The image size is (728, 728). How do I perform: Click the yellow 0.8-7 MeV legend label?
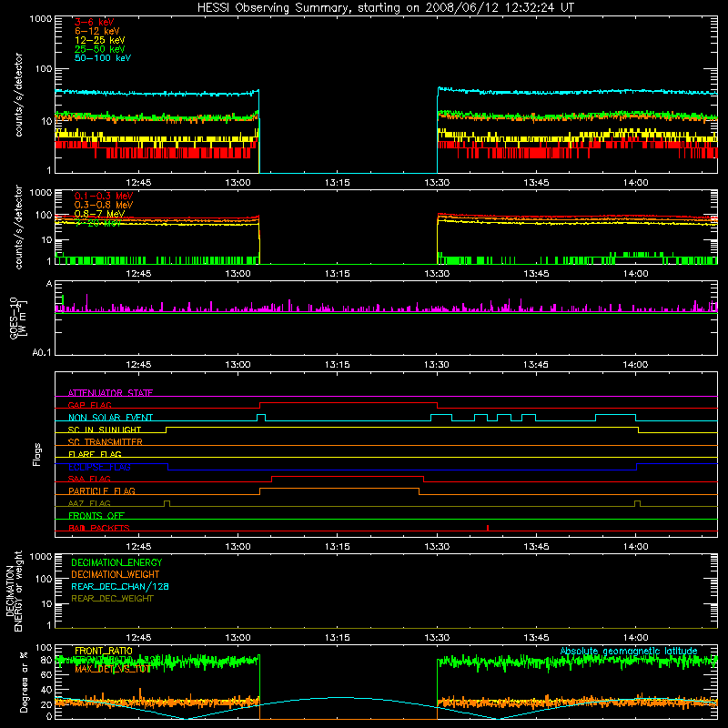(99, 214)
